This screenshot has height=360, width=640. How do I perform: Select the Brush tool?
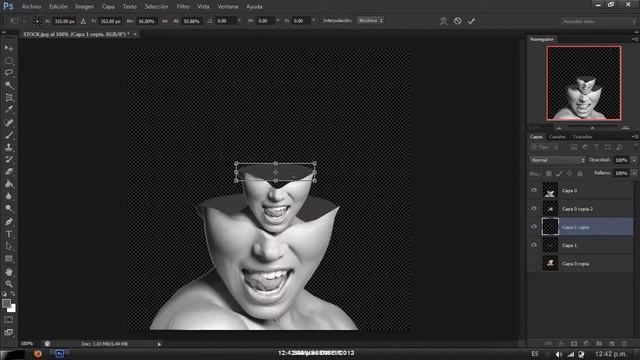[x=9, y=135]
